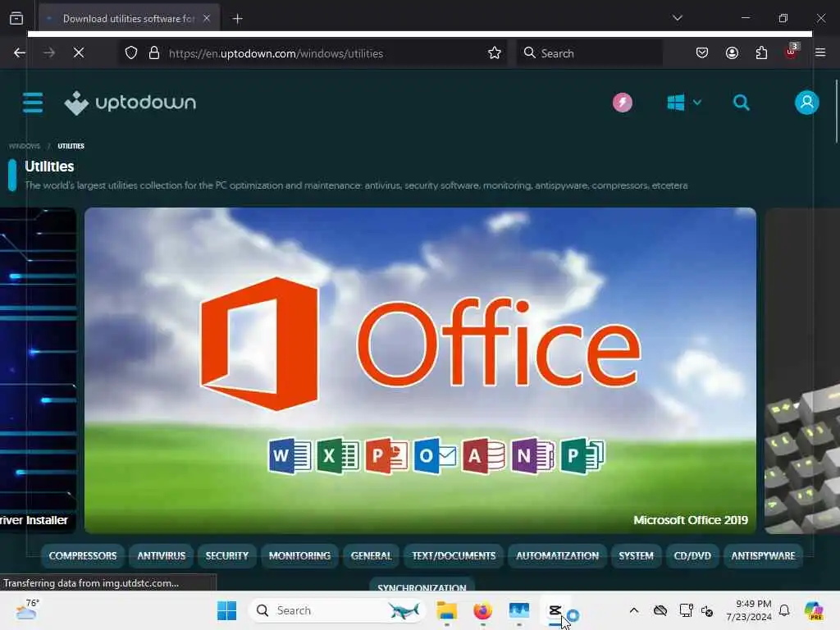The width and height of the screenshot is (840, 630).
Task: Open the OneDrive cloud tray icon
Action: click(660, 610)
